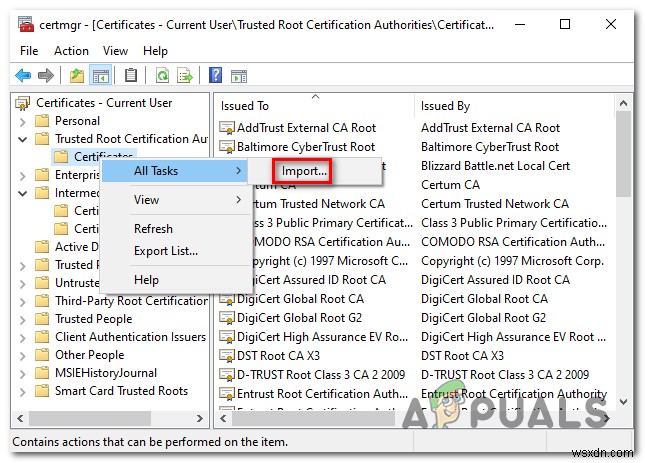Expand the Other People tree node

tap(23, 356)
